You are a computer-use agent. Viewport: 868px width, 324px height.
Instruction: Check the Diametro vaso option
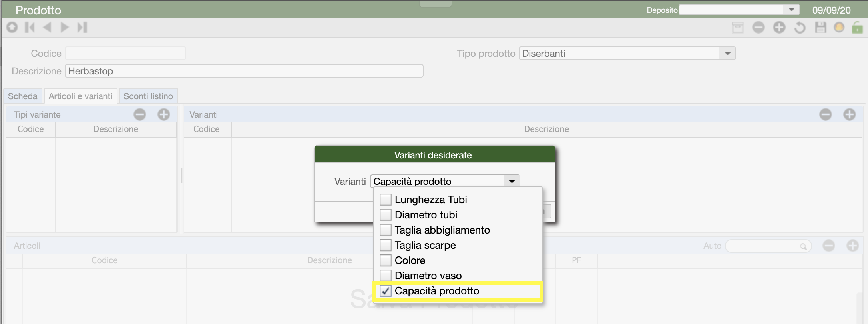point(385,275)
